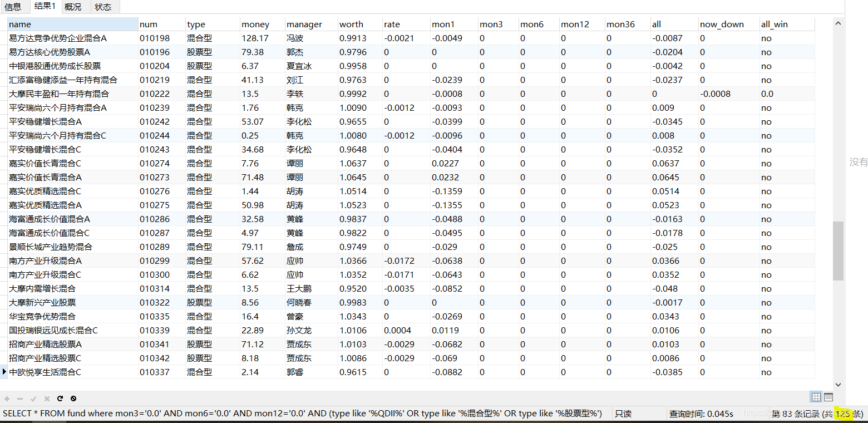Click the query time 0.045s status entry
Screen dimensions: 868x423
tap(701, 414)
